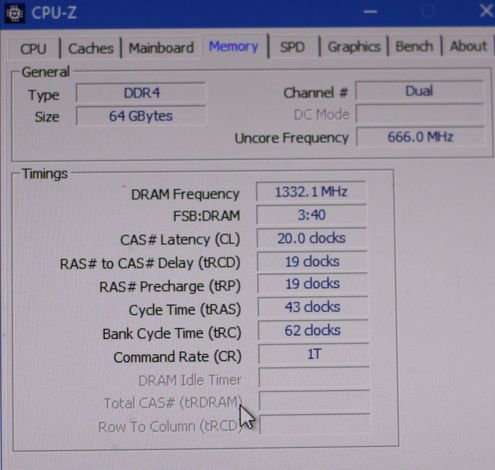The width and height of the screenshot is (495, 470).
Task: Close the CPU-Z window
Action: pyautogui.click(x=486, y=11)
